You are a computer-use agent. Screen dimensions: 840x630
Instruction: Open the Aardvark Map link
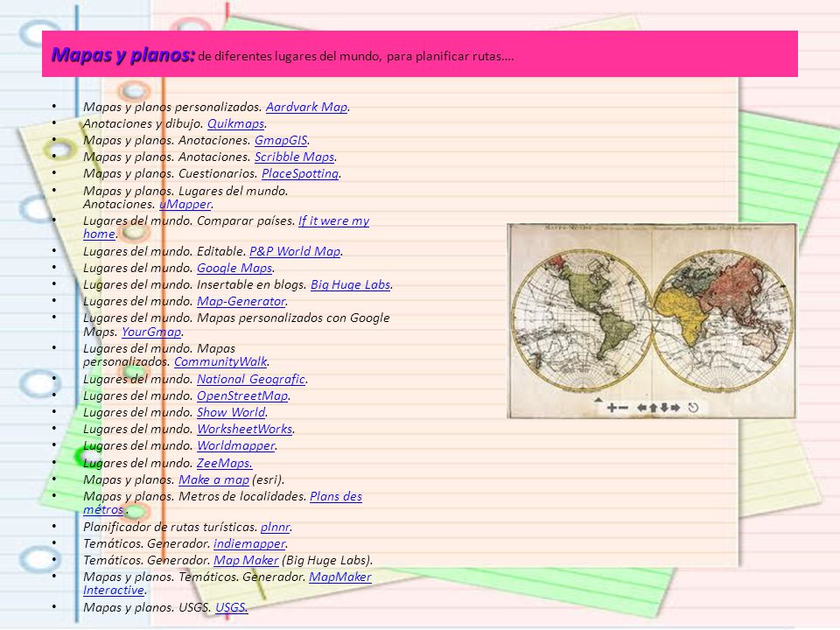pyautogui.click(x=306, y=107)
